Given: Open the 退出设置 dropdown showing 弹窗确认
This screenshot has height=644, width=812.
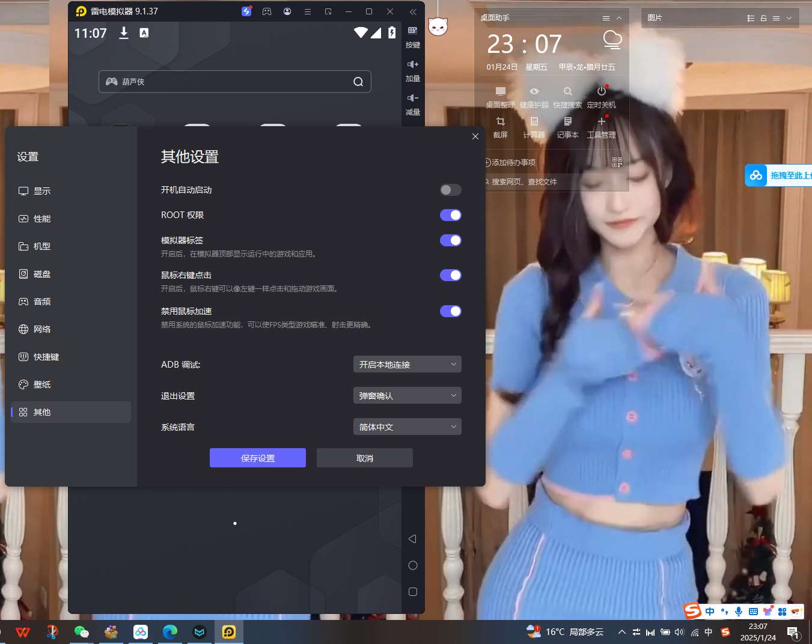Looking at the screenshot, I should coord(407,395).
